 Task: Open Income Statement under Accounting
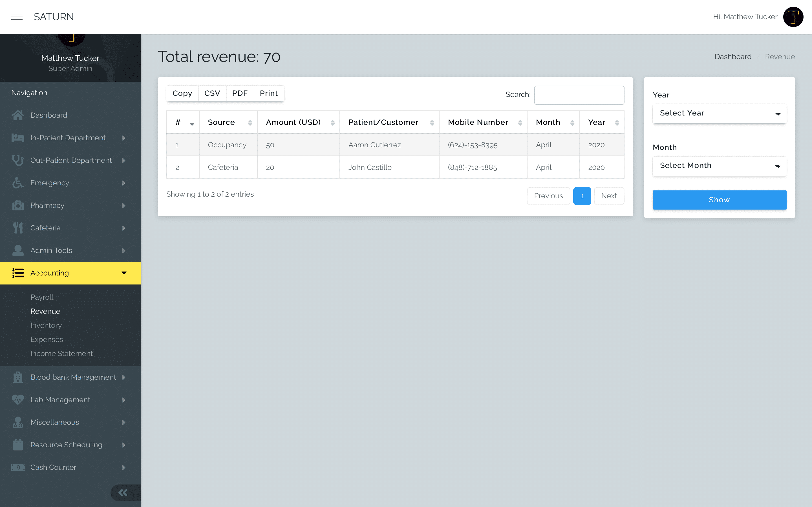[61, 353]
